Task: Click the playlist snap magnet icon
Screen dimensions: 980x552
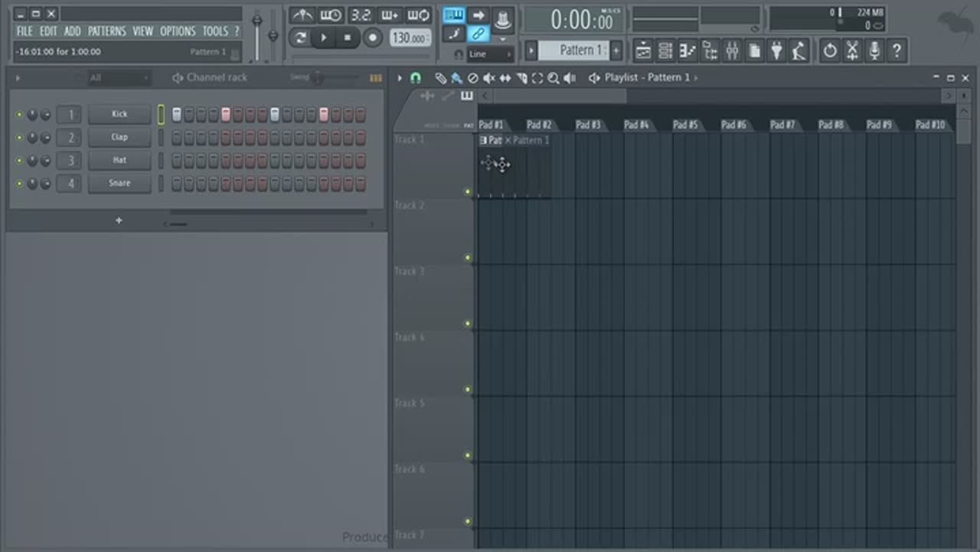Action: pyautogui.click(x=416, y=78)
